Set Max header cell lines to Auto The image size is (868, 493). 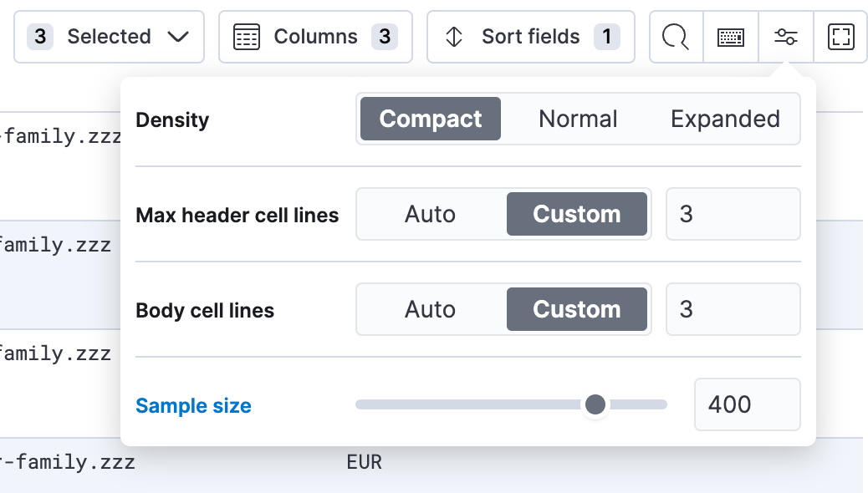point(430,214)
